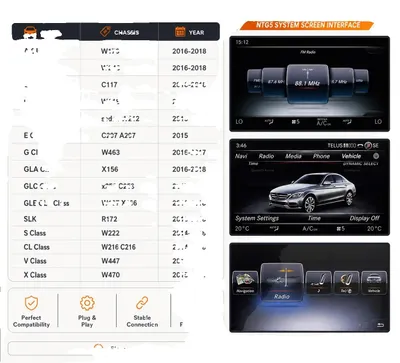Tap the left 20°C temperature reading

(242, 229)
